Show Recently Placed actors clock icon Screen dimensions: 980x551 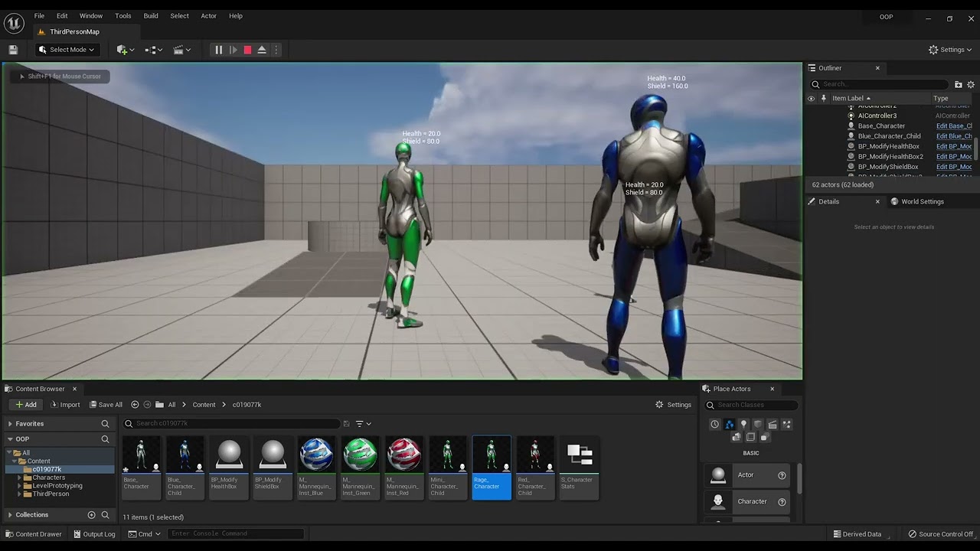[x=715, y=424]
